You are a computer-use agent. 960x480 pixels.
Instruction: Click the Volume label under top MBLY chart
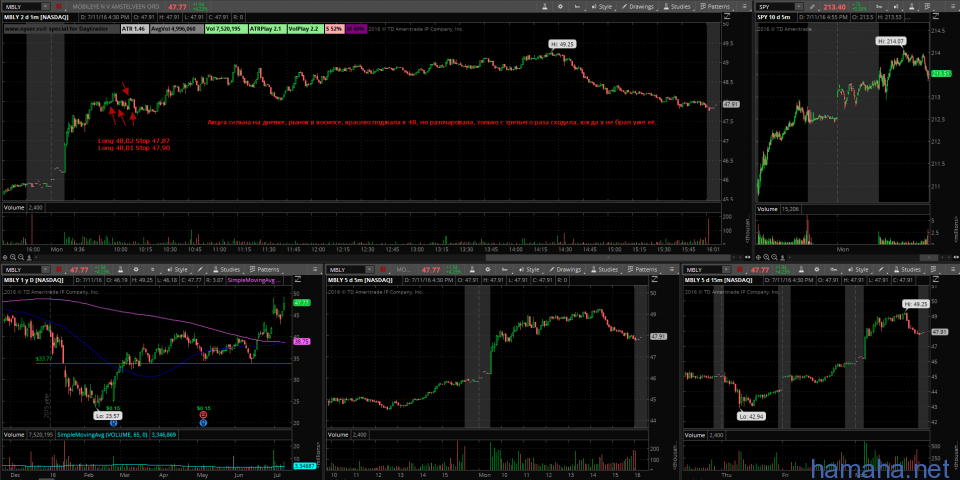coord(13,208)
